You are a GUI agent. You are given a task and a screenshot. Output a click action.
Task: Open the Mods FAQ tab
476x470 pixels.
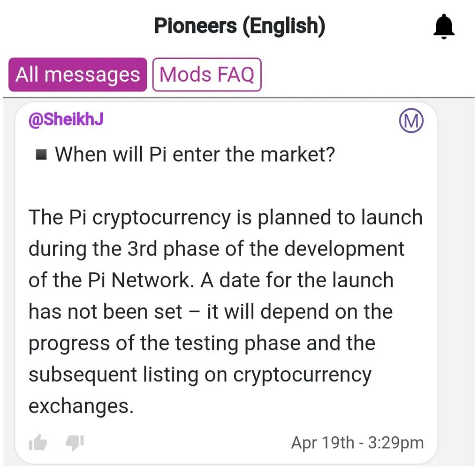pyautogui.click(x=207, y=74)
